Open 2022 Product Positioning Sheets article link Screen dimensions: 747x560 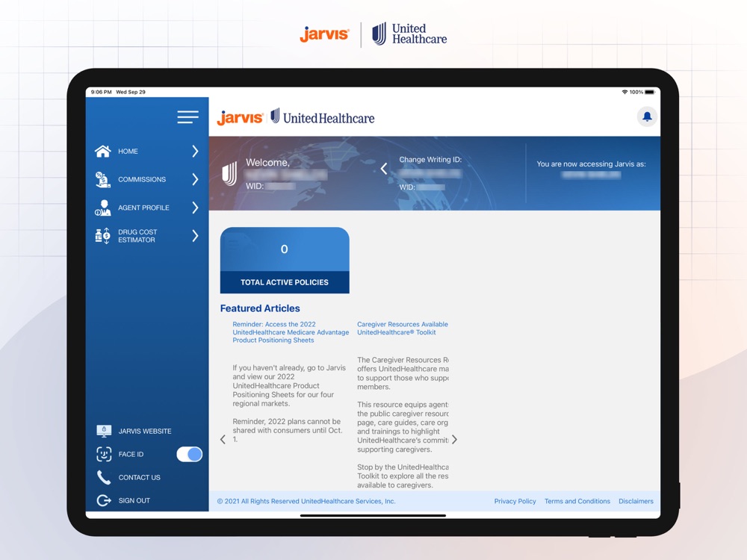(x=291, y=332)
